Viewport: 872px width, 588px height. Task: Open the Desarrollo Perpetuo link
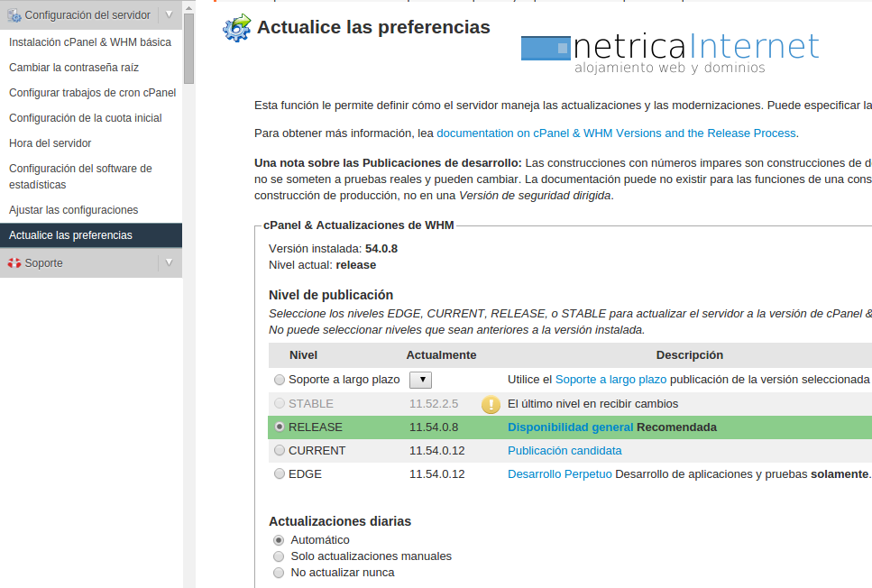(559, 474)
